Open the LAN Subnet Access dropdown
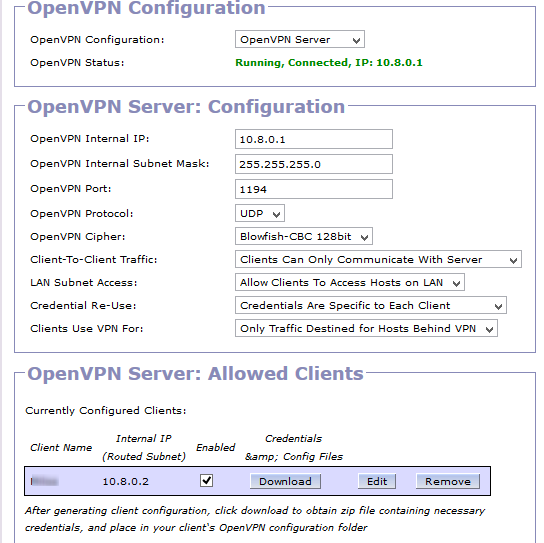 pyautogui.click(x=350, y=282)
